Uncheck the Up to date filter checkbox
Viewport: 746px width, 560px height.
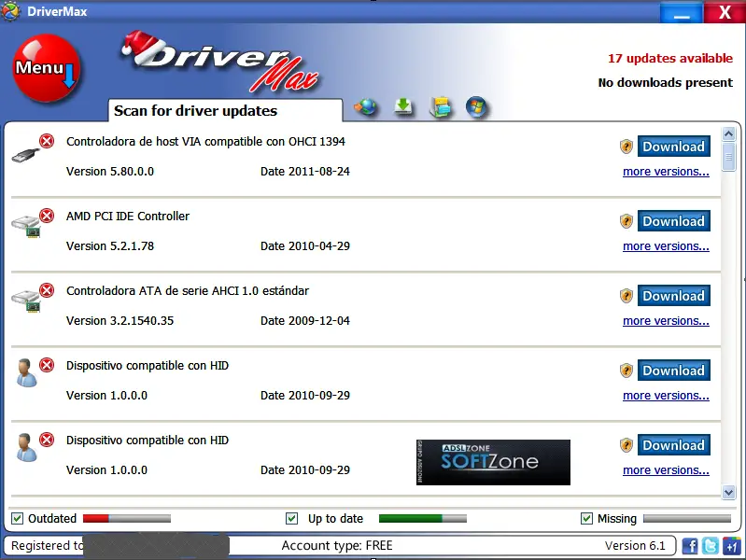(291, 518)
